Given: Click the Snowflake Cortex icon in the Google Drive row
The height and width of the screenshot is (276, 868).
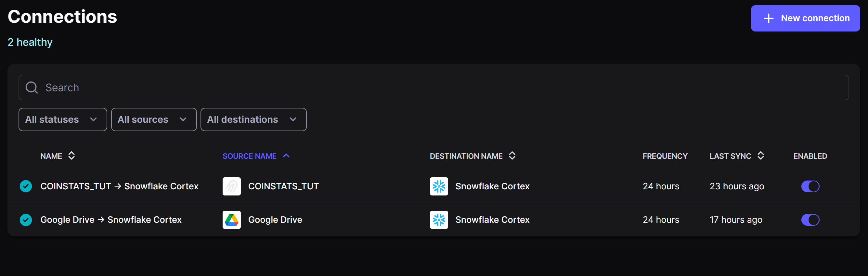Looking at the screenshot, I should [439, 220].
